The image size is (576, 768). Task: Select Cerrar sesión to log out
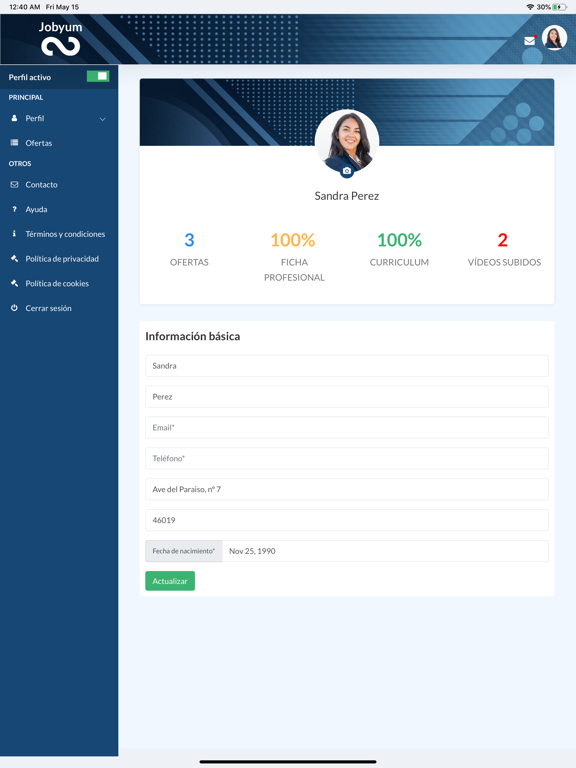click(48, 308)
